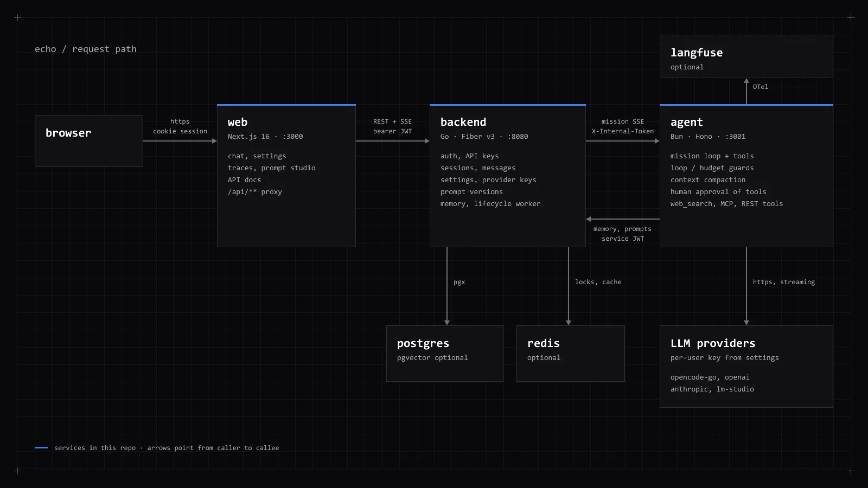Select the 'X-Internal-Token' label
Screen dimensions: 868x488
pos(623,131)
